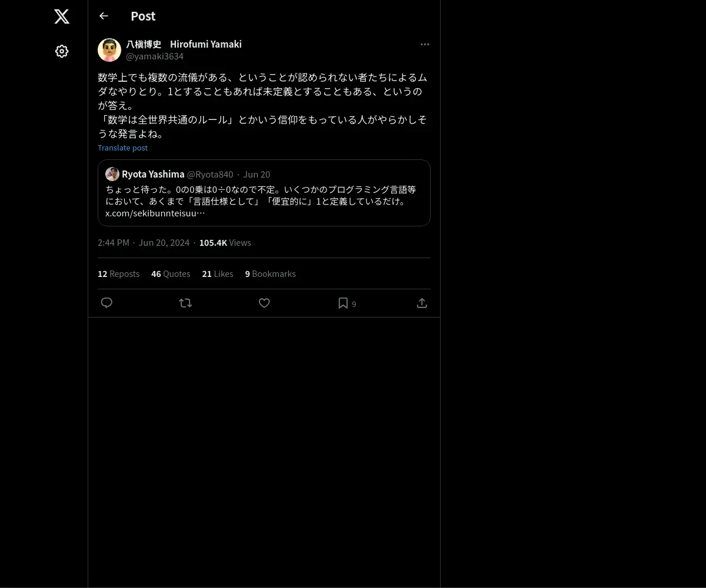Viewport: 706px width, 588px height.
Task: Like the post with heart icon
Action: pos(264,303)
